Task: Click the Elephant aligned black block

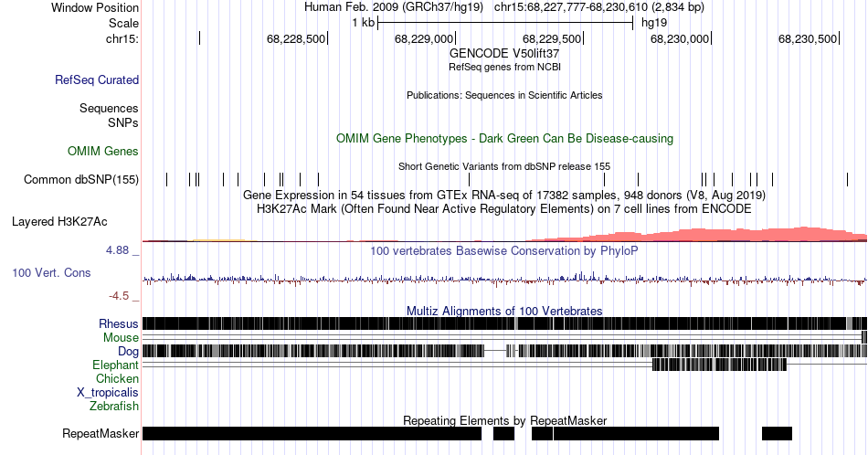Action: [720, 365]
